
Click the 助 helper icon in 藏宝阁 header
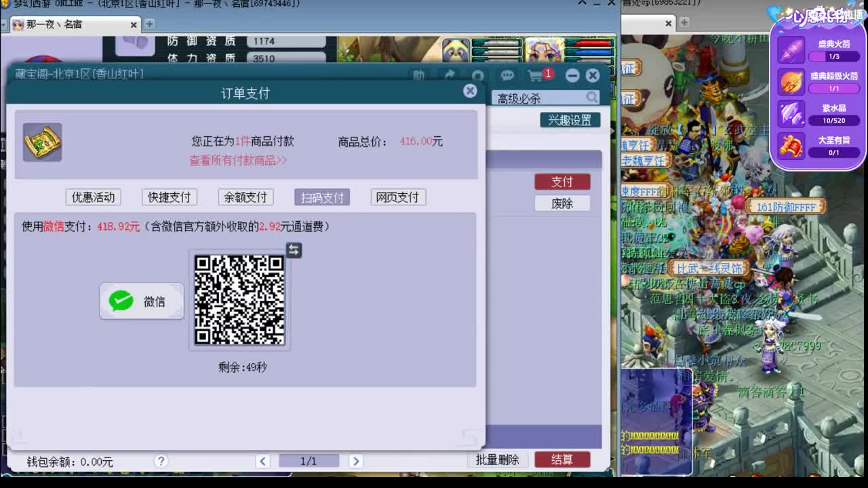tap(418, 75)
